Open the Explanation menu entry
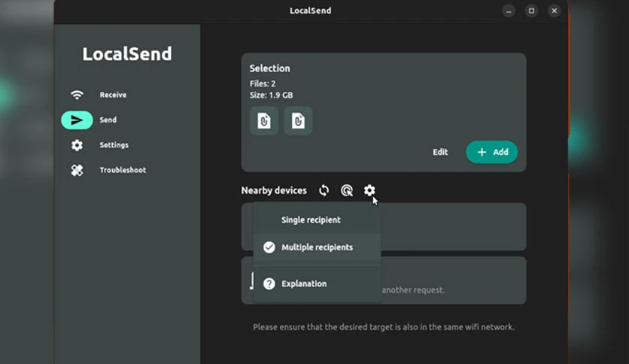Image resolution: width=629 pixels, height=364 pixels. (317, 284)
